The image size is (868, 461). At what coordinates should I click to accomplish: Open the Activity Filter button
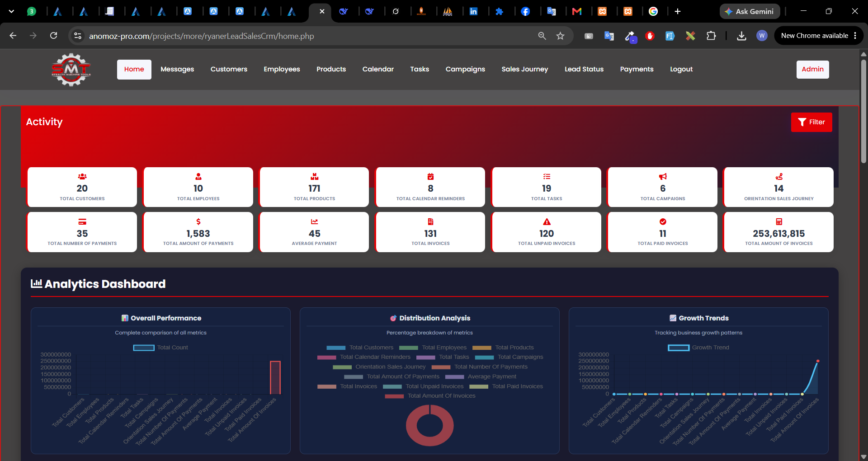click(x=811, y=122)
